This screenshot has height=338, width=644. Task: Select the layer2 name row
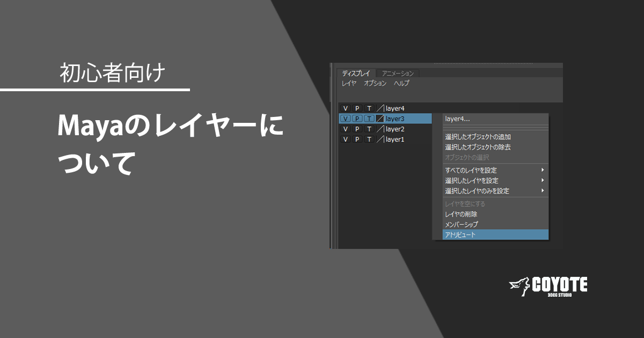395,129
